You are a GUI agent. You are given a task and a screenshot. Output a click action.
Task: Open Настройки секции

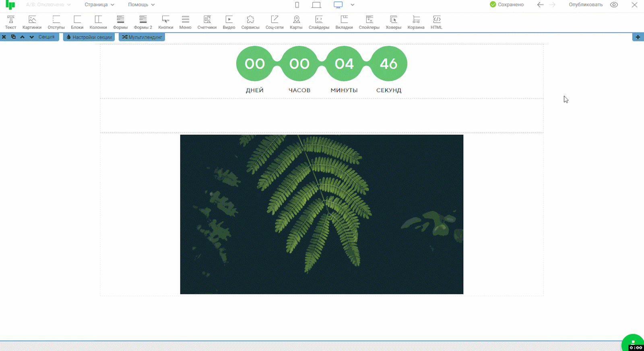(89, 37)
